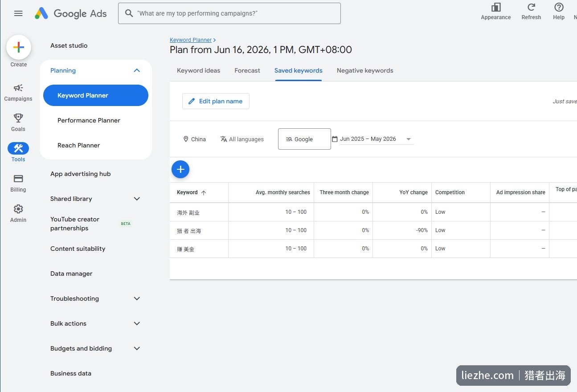Click the Competition column header
The image size is (577, 392).
point(450,192)
